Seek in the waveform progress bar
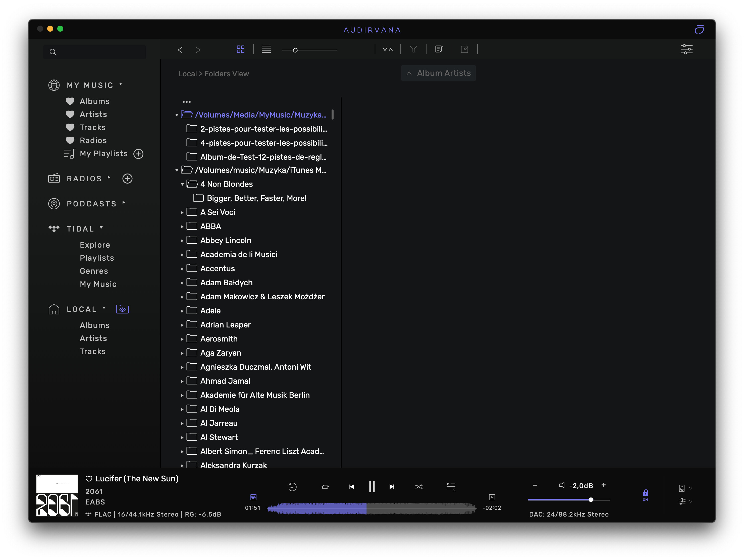 (372, 509)
